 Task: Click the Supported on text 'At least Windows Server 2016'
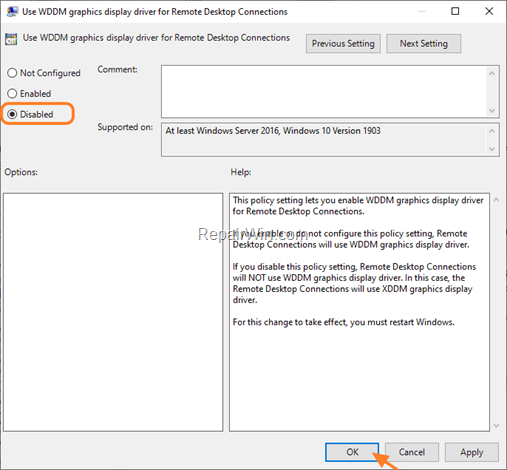point(222,131)
